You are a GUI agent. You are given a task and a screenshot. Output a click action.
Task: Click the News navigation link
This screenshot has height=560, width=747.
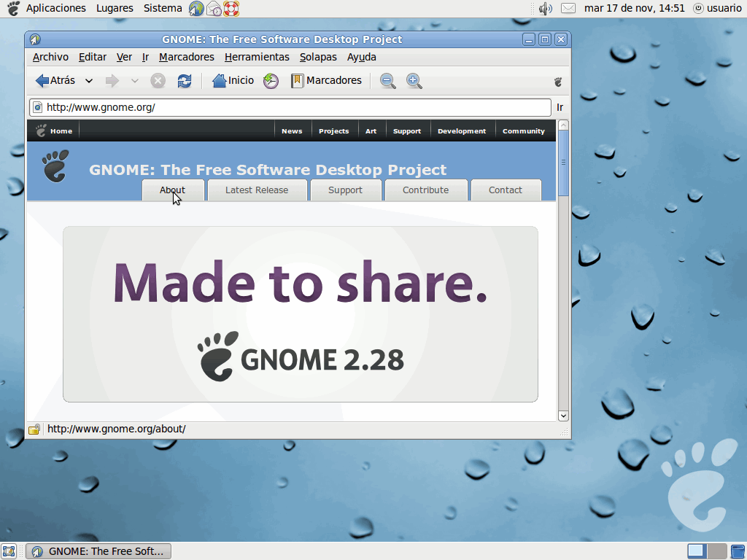[x=292, y=131]
